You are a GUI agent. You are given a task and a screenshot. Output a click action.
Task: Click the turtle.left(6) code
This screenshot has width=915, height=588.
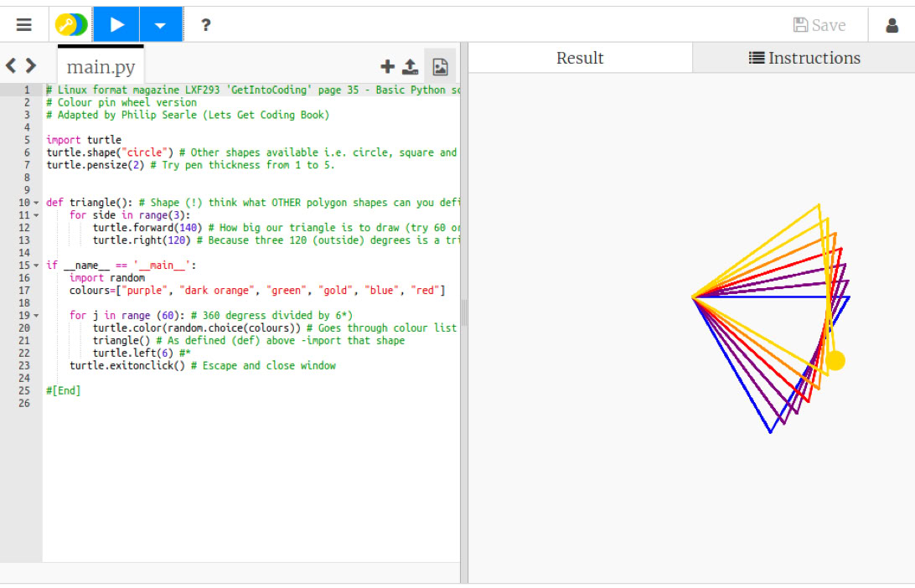[132, 353]
